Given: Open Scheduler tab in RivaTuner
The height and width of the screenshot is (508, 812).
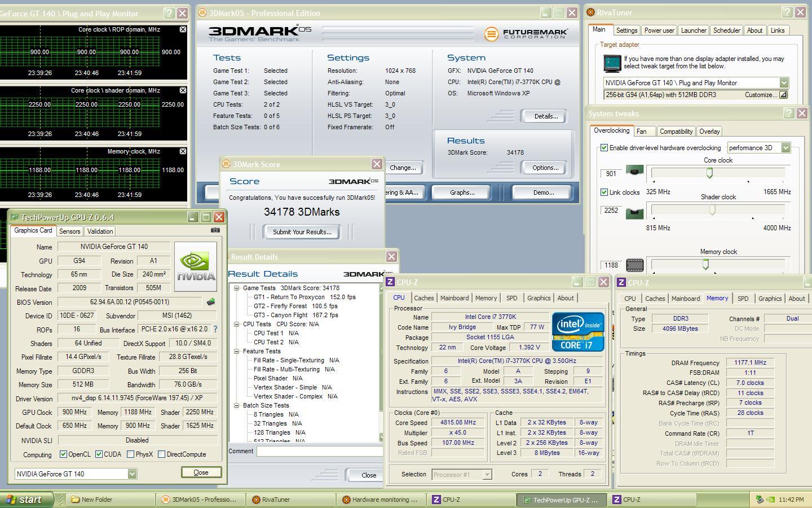Looking at the screenshot, I should (726, 30).
